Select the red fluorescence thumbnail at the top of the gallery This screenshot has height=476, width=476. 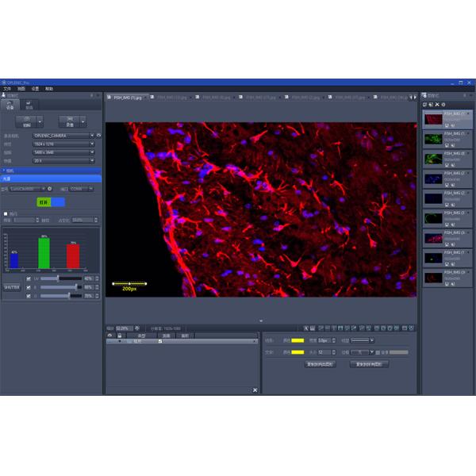[x=433, y=119]
